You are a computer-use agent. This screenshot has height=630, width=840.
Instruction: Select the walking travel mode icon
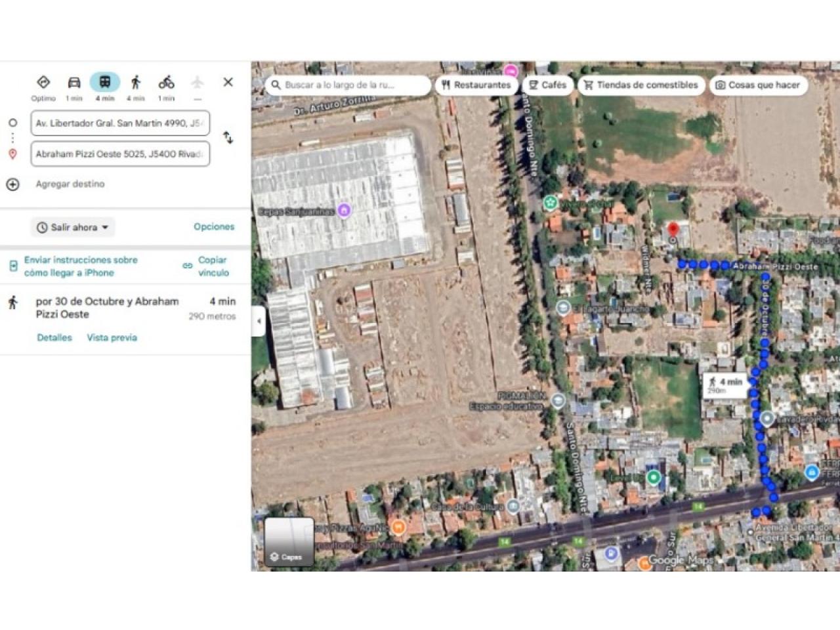[136, 83]
